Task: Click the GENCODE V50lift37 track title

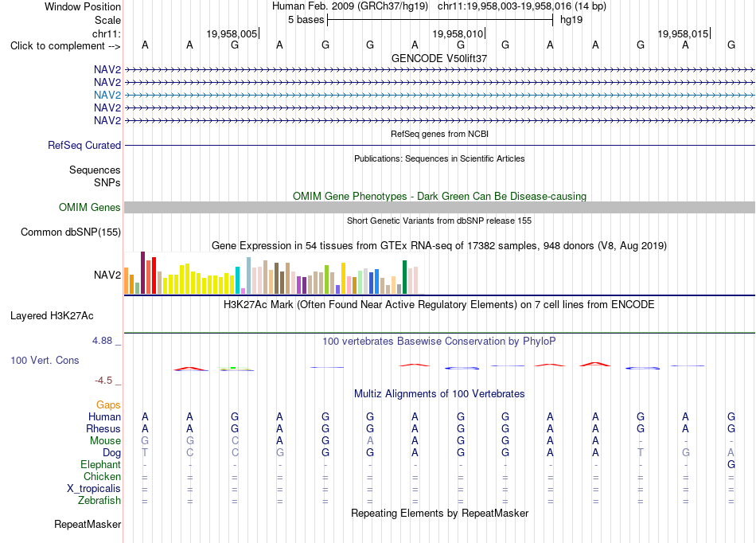Action: tap(439, 58)
